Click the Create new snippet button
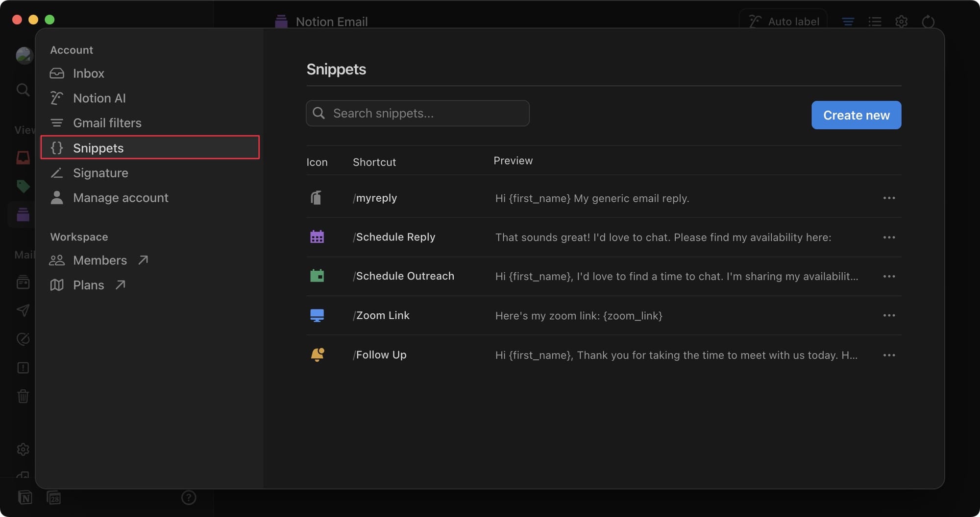980x517 pixels. point(856,115)
